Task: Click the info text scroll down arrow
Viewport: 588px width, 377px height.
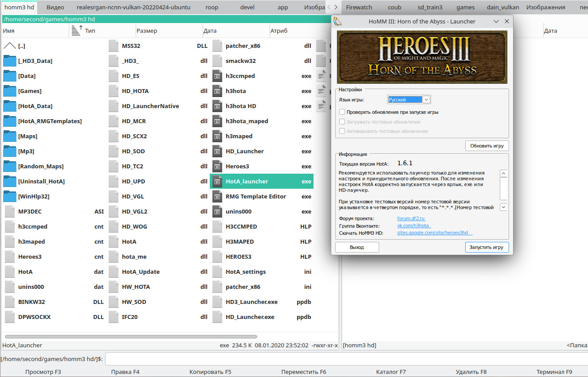Action: click(x=503, y=207)
